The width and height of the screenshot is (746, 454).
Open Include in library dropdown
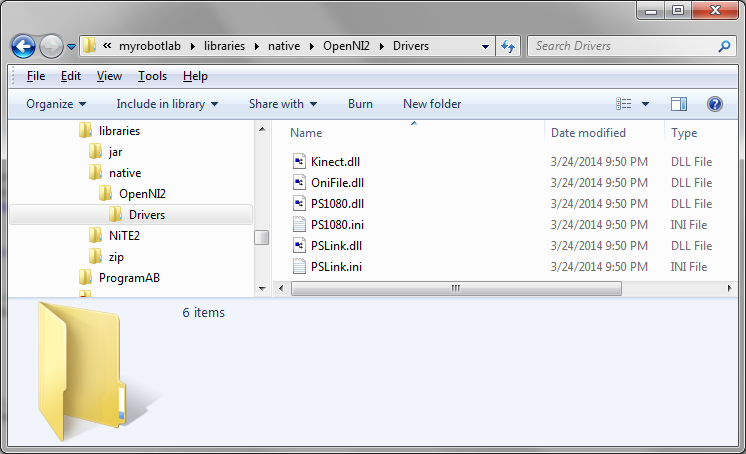pyautogui.click(x=167, y=104)
